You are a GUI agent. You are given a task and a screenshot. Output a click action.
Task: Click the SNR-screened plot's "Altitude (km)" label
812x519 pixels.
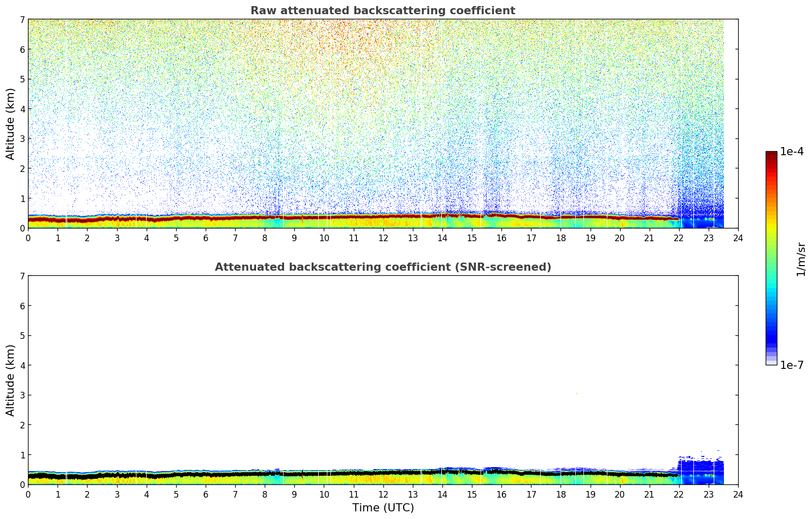pyautogui.click(x=11, y=380)
